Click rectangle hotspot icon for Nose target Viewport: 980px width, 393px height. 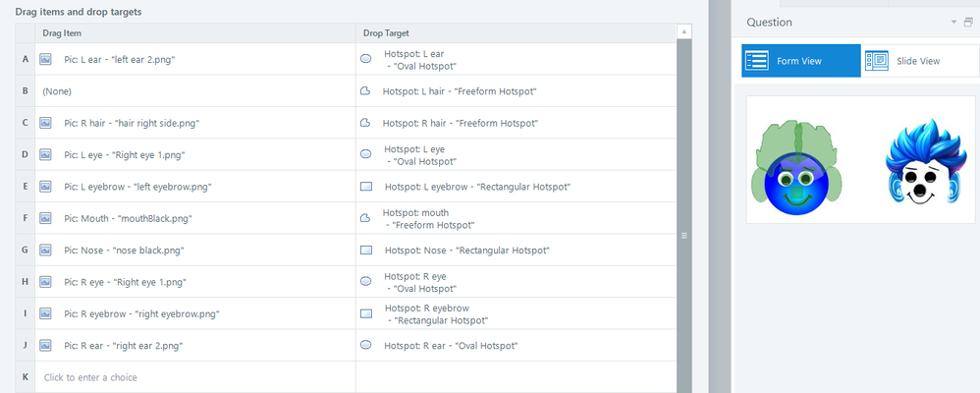pos(366,251)
